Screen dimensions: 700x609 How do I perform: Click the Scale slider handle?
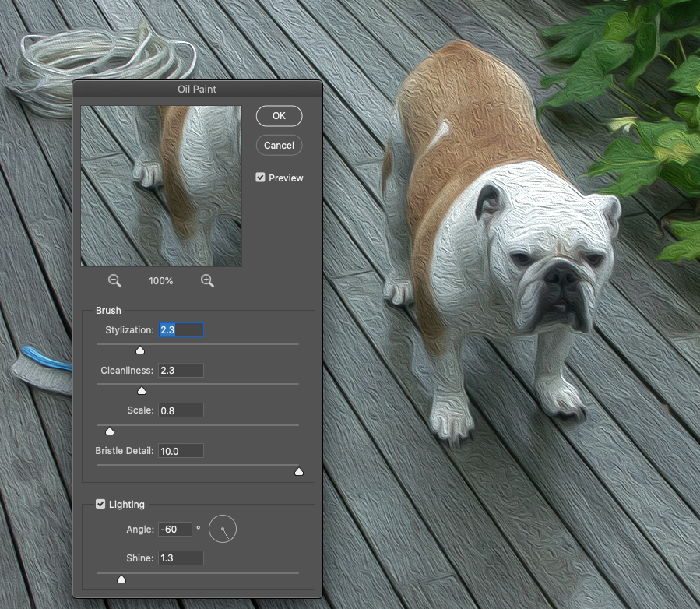tap(109, 431)
